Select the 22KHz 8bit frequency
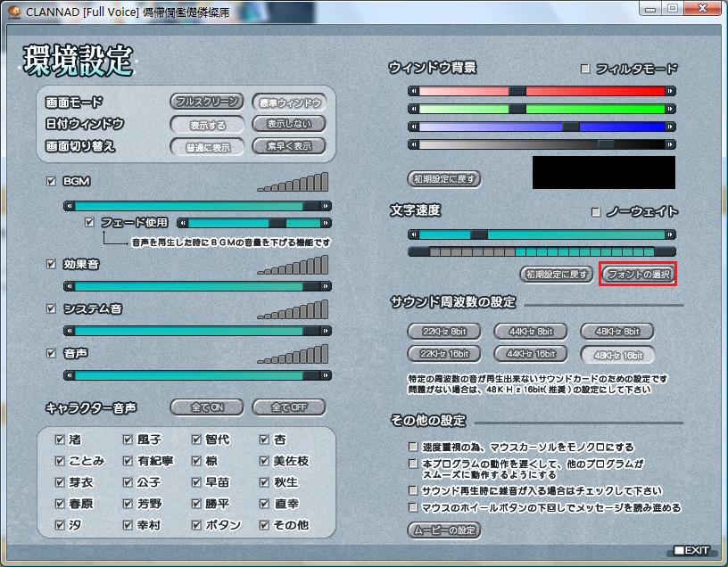Viewport: 728px width, 567px height. [x=444, y=332]
